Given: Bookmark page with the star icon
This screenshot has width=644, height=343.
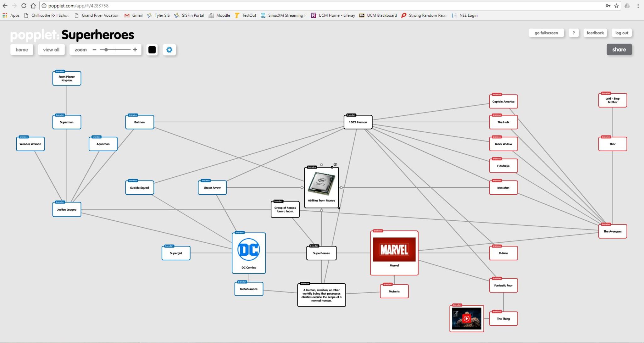Looking at the screenshot, I should point(616,6).
